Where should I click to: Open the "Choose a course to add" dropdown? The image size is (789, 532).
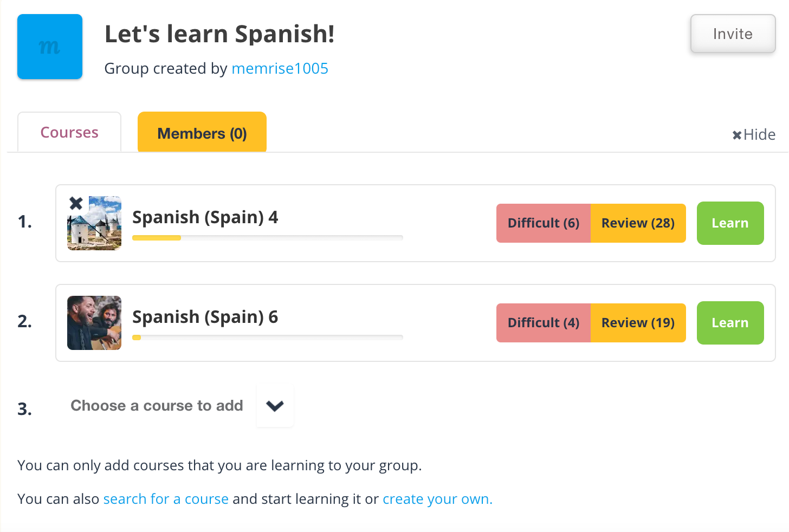[157, 406]
